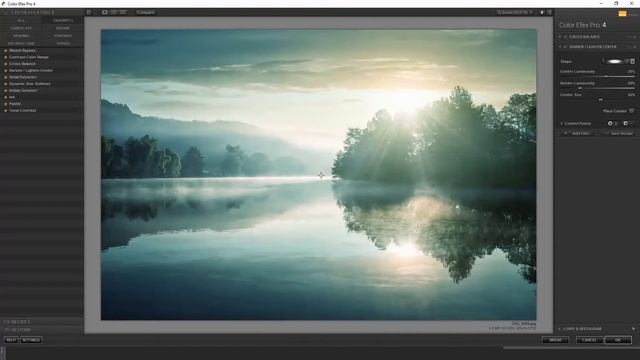This screenshot has height=360, width=640.
Task: Switch to split preview mode
Action: pos(114,12)
